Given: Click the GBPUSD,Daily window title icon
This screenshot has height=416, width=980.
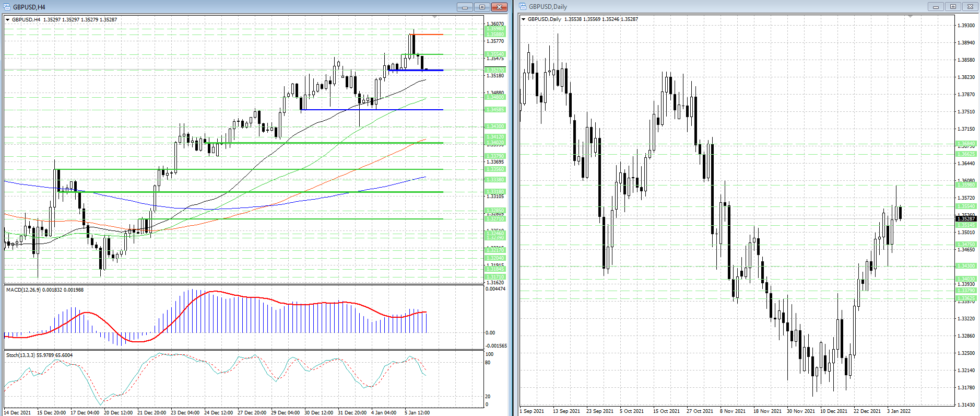Looking at the screenshot, I should click(523, 7).
